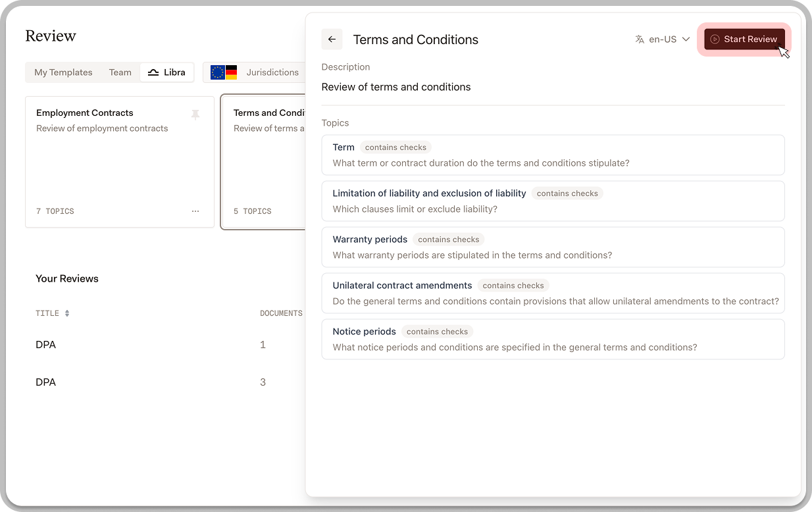The image size is (812, 512).
Task: Switch to the Team tab
Action: pyautogui.click(x=120, y=72)
